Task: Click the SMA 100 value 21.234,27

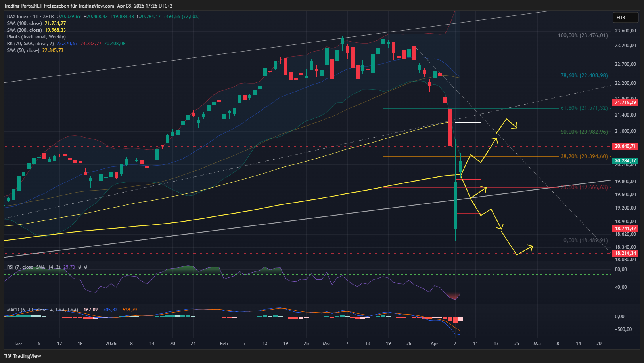Action: pos(56,23)
